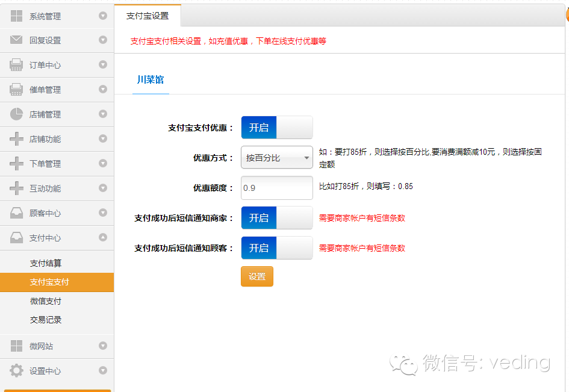The height and width of the screenshot is (392, 569).
Task: Click the 设置中心 menu label
Action: tap(45, 371)
